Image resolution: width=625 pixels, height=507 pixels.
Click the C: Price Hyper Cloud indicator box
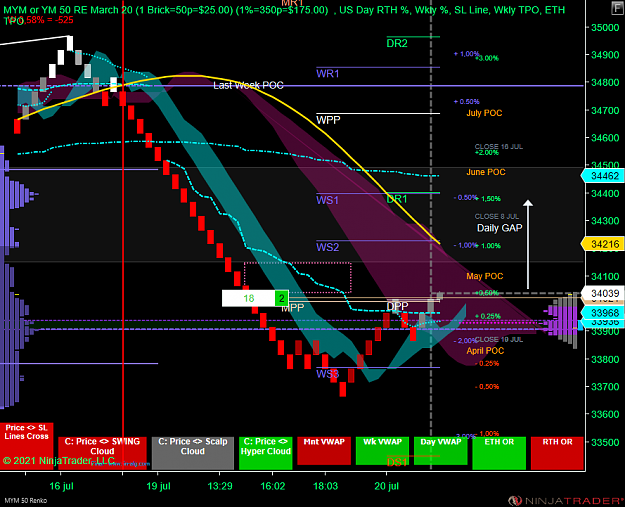266,453
